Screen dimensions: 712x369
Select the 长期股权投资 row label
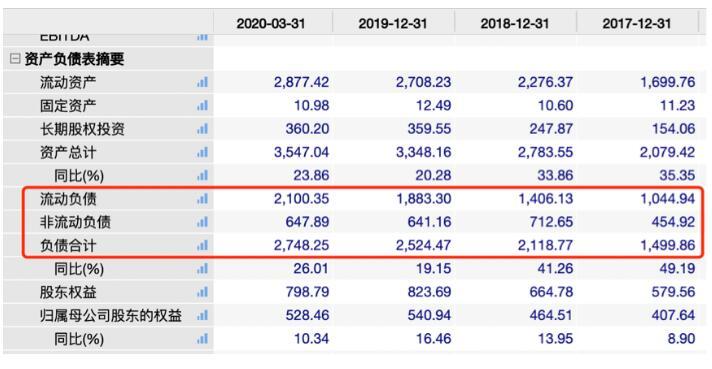click(82, 129)
